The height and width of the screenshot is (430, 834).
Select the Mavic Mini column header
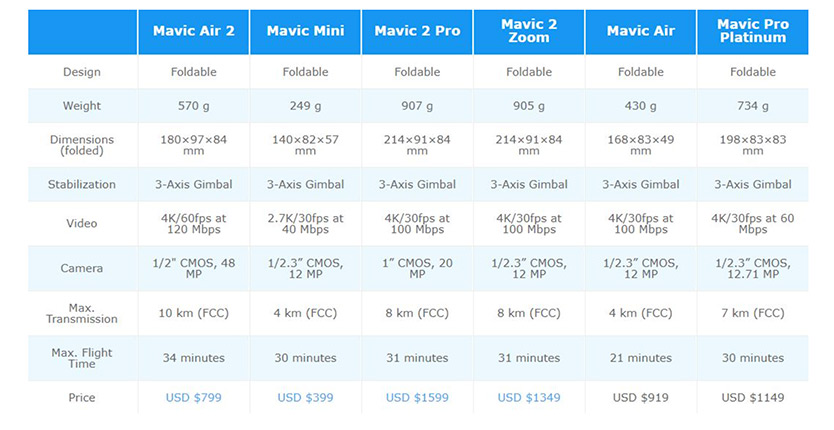(x=305, y=31)
